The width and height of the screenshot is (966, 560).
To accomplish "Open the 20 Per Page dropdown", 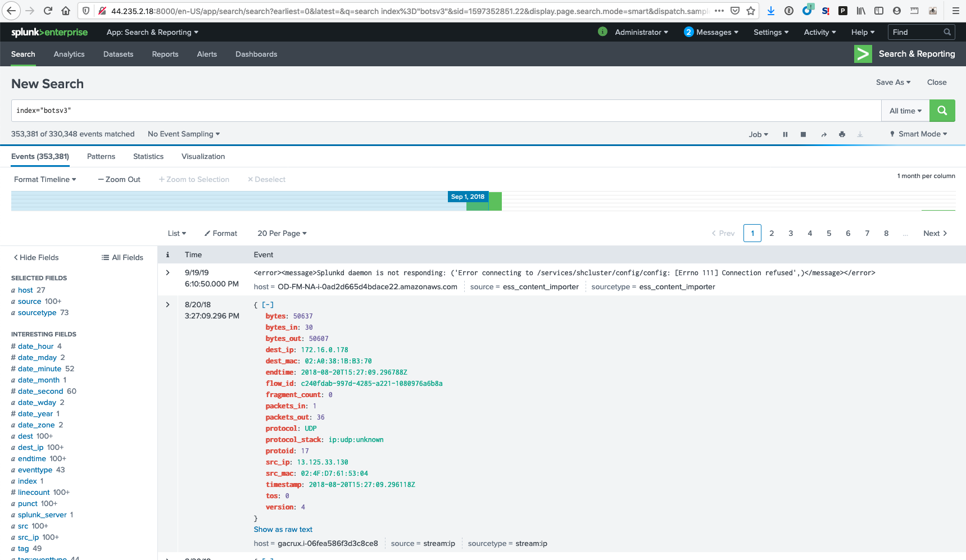I will (282, 233).
